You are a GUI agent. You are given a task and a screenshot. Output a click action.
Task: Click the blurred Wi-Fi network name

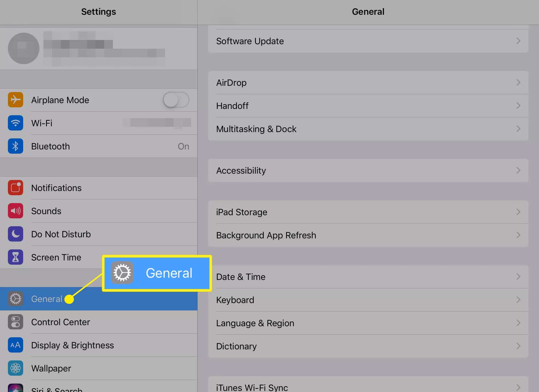point(157,123)
